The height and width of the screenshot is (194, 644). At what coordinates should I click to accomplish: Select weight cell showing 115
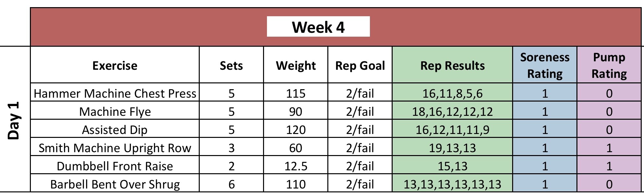[296, 93]
